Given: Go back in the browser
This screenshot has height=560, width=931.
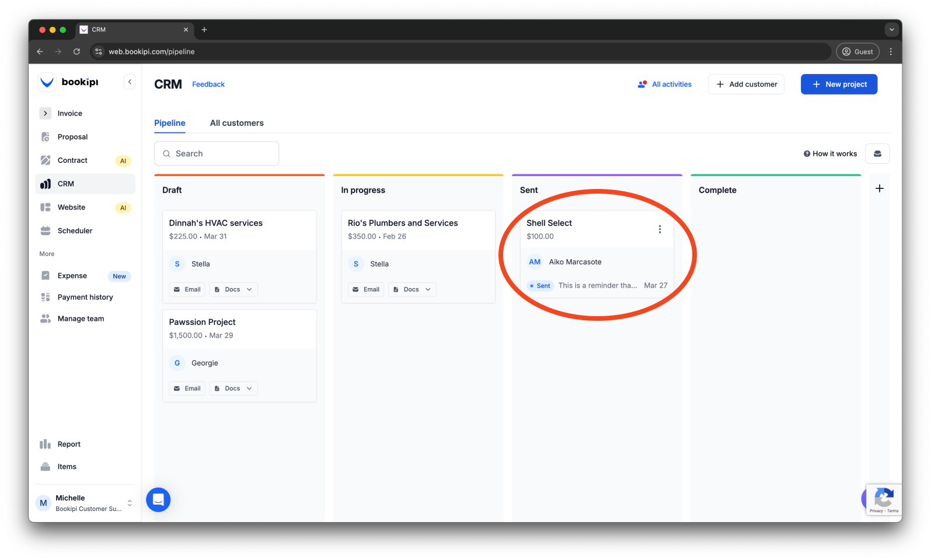Looking at the screenshot, I should click(40, 52).
